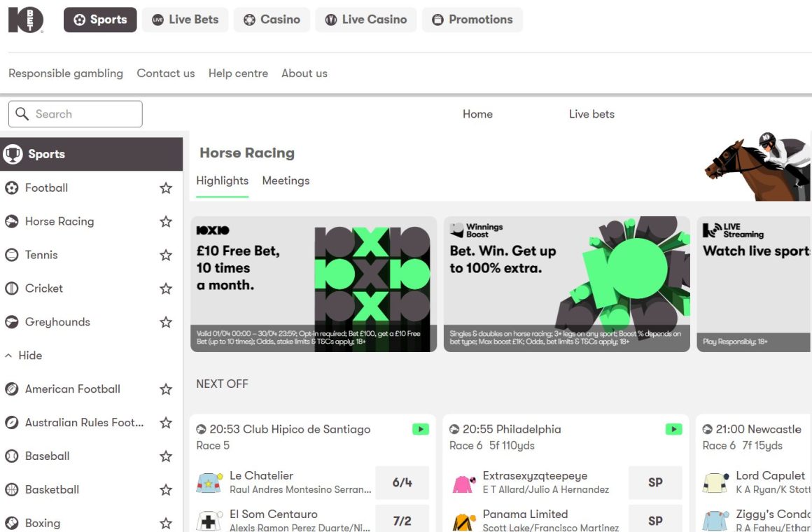
Task: Click Ziggy's Condor silks icon
Action: coord(715,521)
